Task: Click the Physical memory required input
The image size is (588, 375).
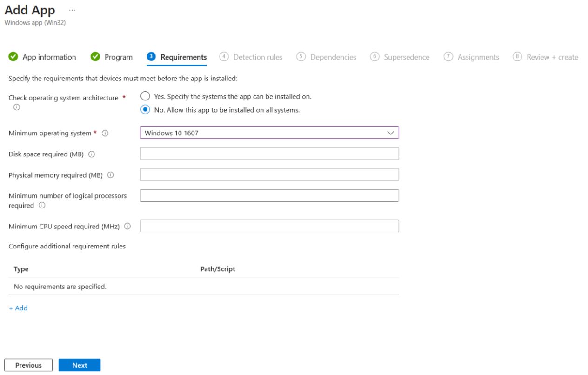Action: click(269, 174)
